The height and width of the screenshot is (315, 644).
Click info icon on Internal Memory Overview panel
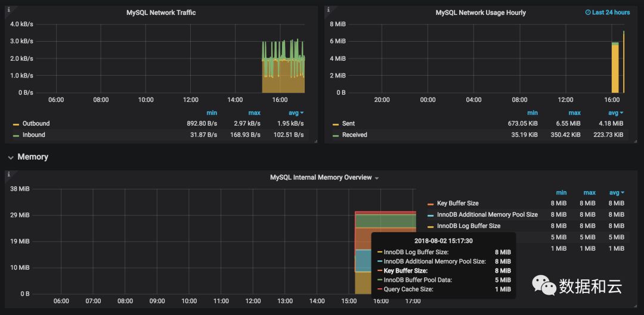(x=8, y=174)
